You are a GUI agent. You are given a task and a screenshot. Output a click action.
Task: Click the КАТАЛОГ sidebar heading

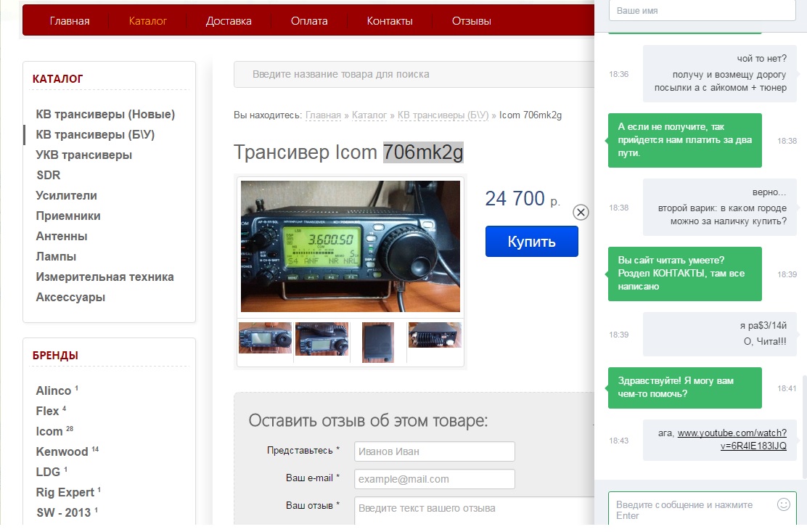coord(57,79)
